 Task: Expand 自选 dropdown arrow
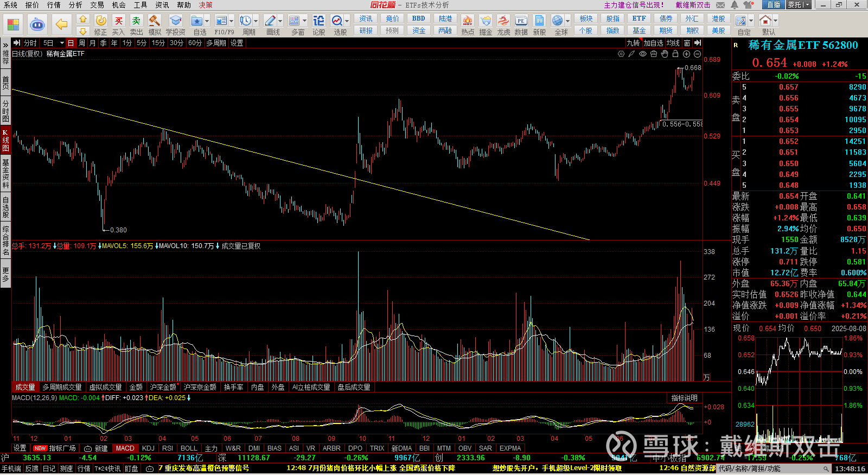coord(207,21)
